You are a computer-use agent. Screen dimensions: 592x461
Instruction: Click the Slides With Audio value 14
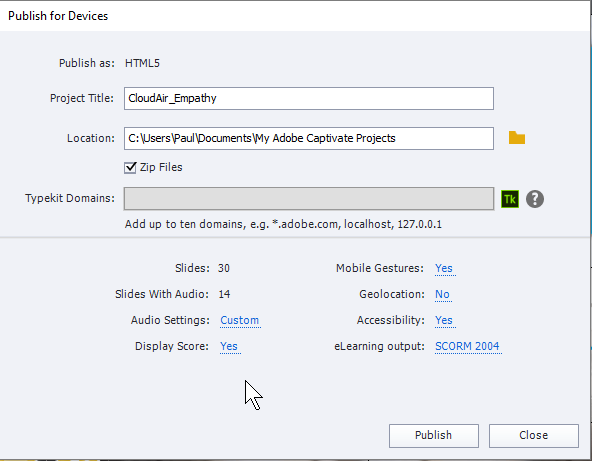(x=224, y=294)
